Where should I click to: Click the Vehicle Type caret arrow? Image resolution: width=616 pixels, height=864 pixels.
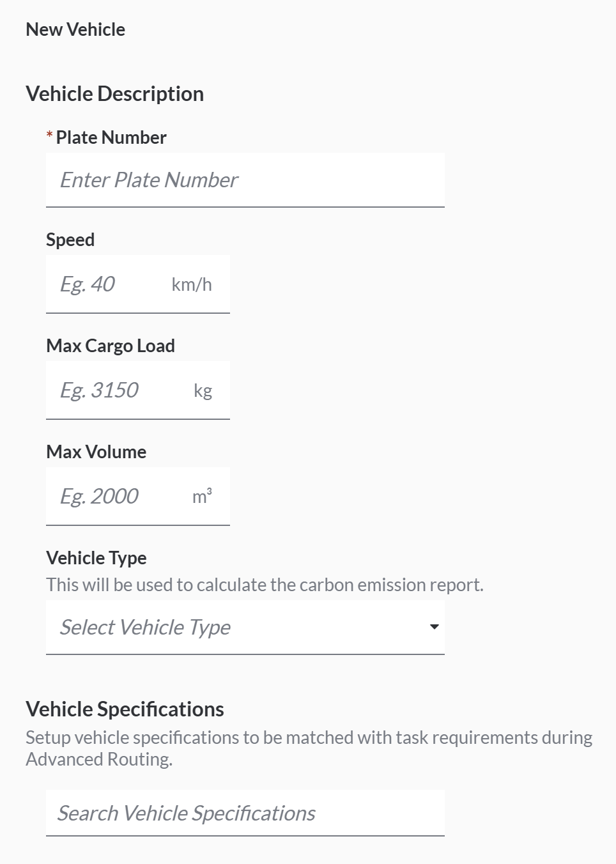435,627
